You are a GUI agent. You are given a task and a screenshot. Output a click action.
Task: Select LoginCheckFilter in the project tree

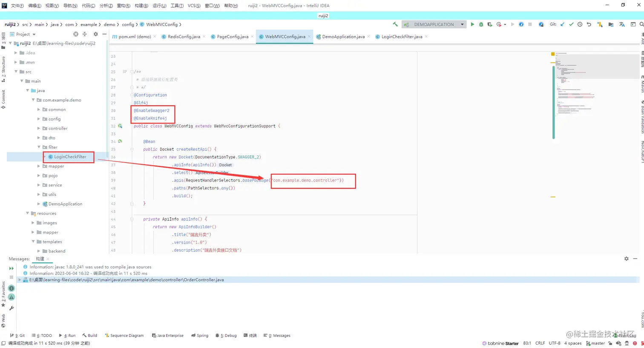[x=70, y=157]
